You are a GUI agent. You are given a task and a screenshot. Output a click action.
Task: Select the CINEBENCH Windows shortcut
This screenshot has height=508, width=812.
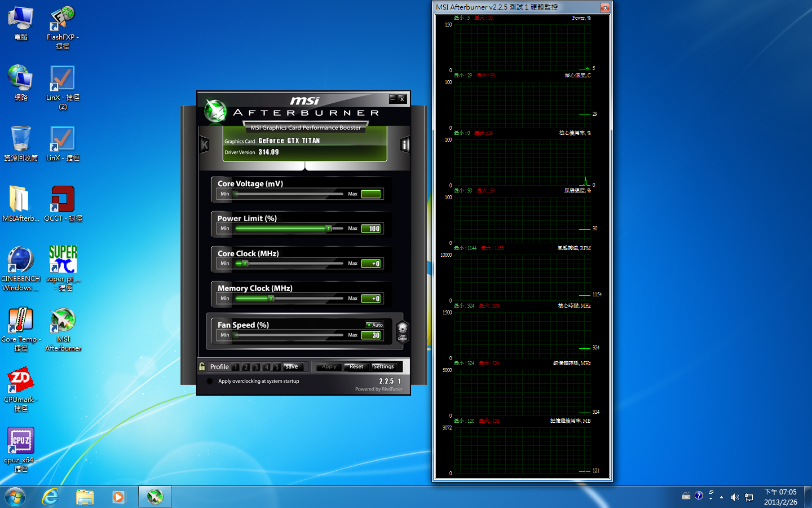click(21, 269)
